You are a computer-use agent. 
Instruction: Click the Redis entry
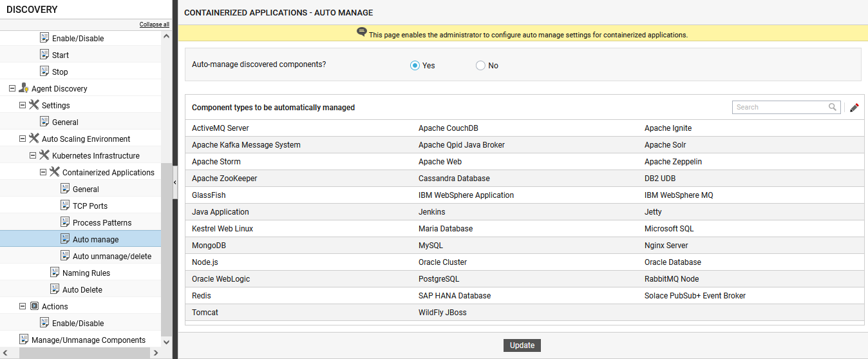pos(201,296)
